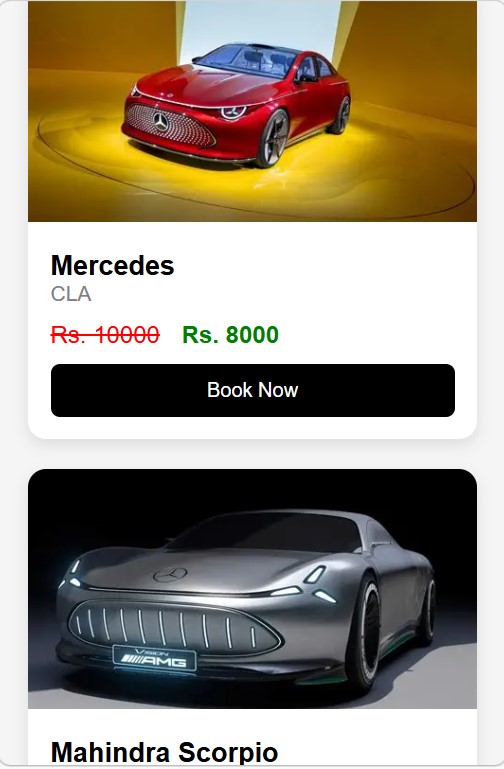Click the green Rs. 8000 price

coord(230,335)
